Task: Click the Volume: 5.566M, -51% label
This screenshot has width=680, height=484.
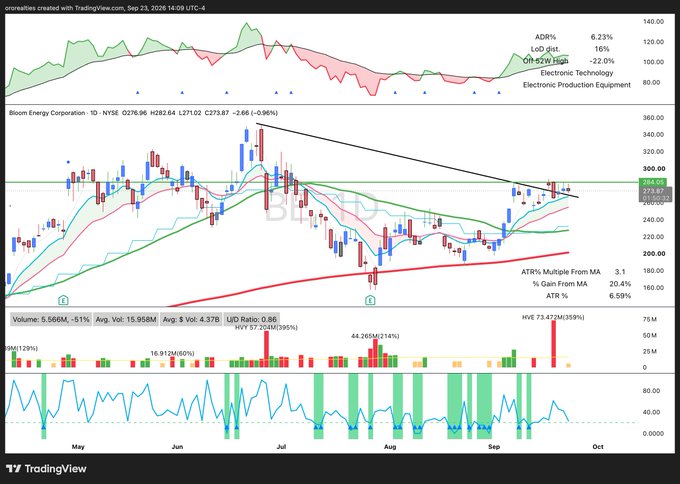Action: (51, 320)
